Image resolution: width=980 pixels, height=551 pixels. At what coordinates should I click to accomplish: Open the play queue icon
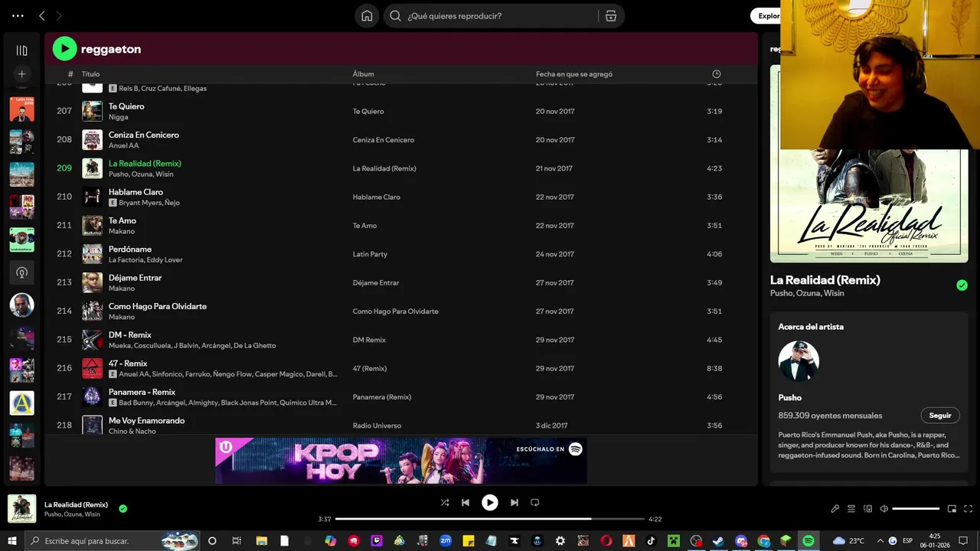click(x=851, y=509)
